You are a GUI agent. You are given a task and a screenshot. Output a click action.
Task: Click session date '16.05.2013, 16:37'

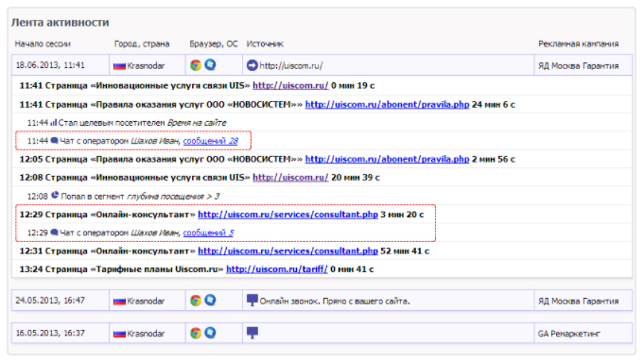click(50, 333)
